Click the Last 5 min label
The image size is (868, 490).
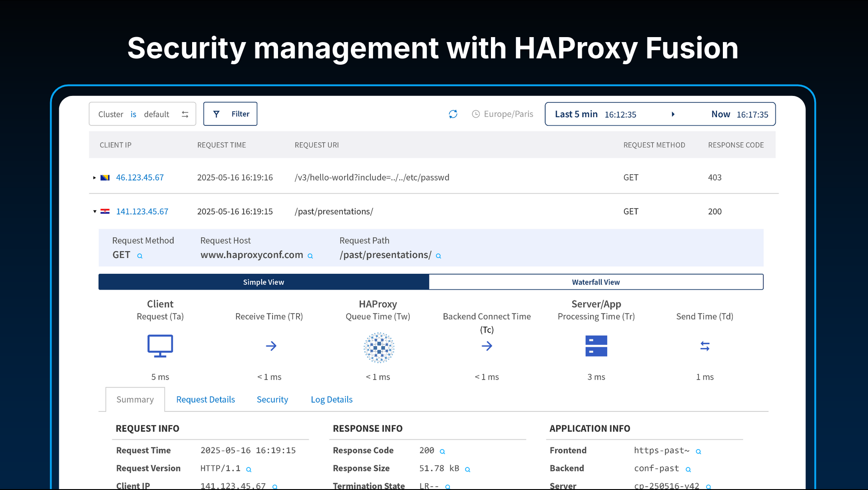tap(576, 114)
